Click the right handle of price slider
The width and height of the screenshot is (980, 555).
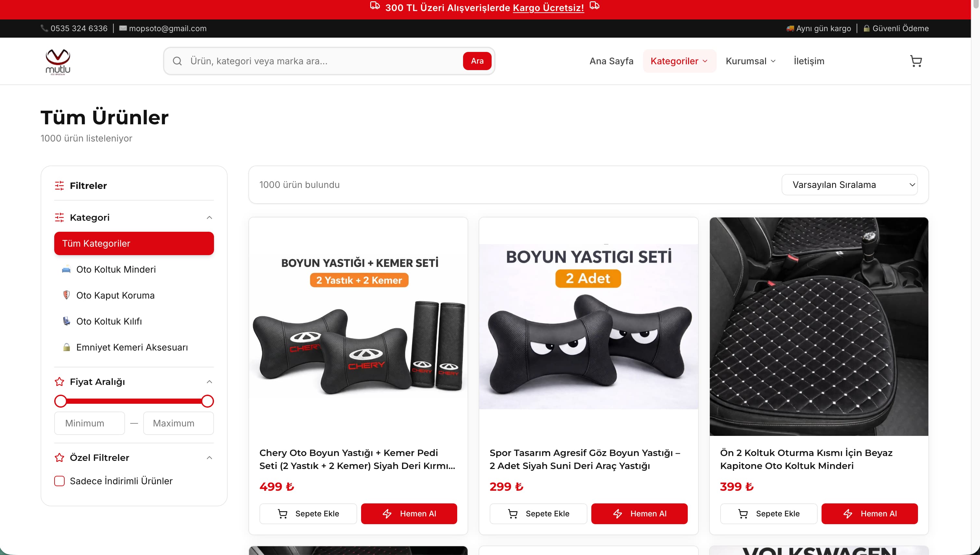tap(207, 401)
